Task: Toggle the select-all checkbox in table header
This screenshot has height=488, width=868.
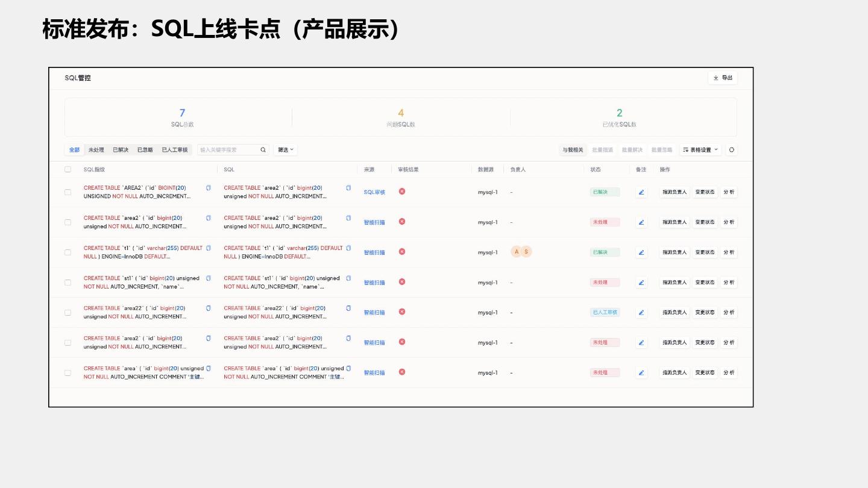Action: click(x=68, y=169)
